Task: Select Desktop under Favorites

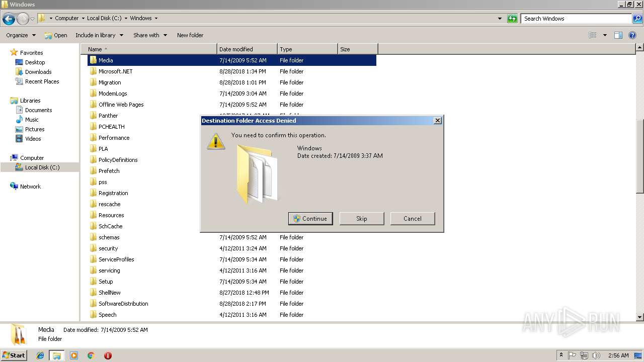Action: (x=35, y=62)
